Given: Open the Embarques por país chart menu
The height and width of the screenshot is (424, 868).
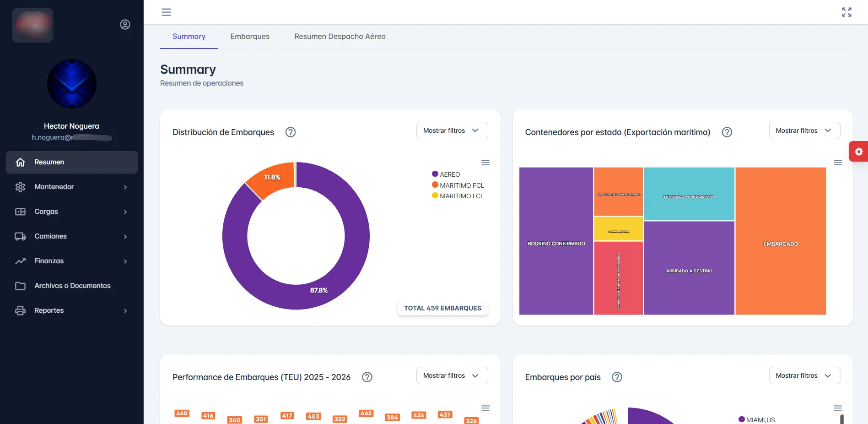Looking at the screenshot, I should [838, 408].
